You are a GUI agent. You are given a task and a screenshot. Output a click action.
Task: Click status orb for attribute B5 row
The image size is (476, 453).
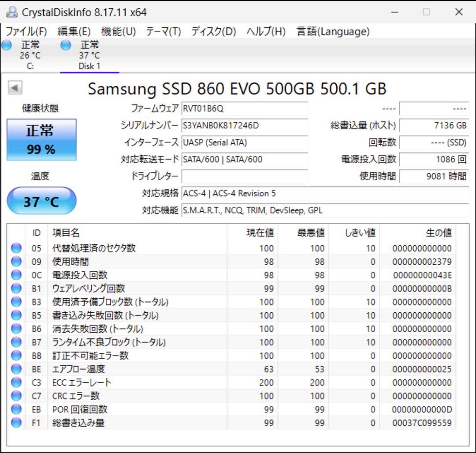(16, 315)
